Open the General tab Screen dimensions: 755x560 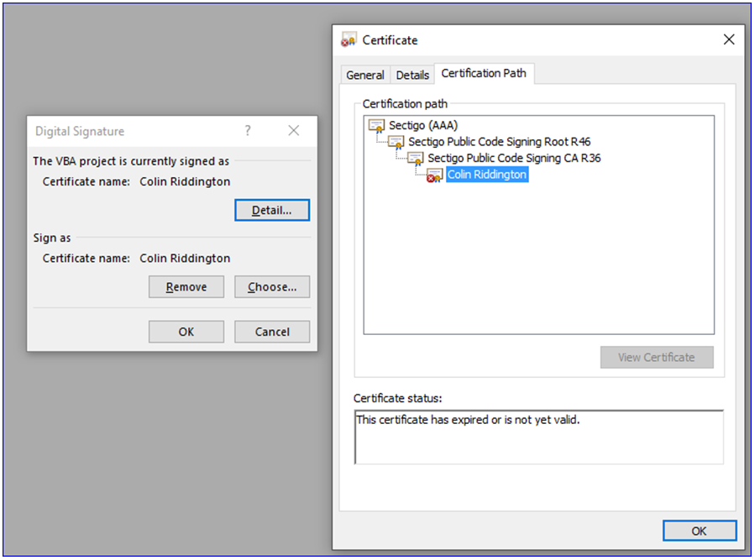(365, 75)
